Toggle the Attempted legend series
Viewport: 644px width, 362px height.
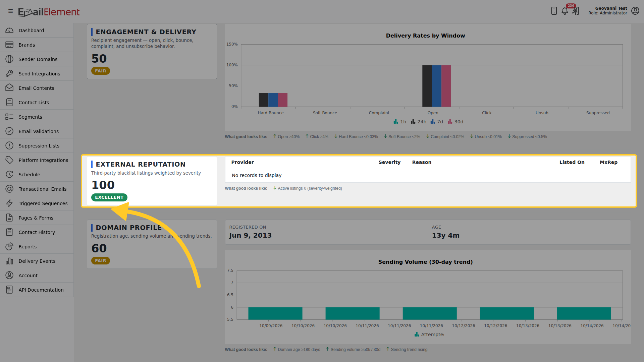coord(429,335)
